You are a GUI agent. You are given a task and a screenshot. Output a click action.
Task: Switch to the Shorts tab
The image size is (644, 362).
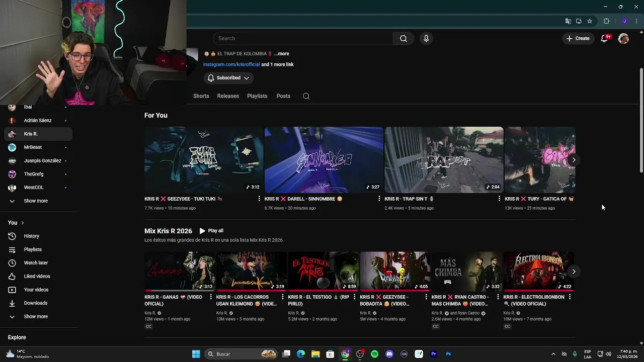(201, 96)
